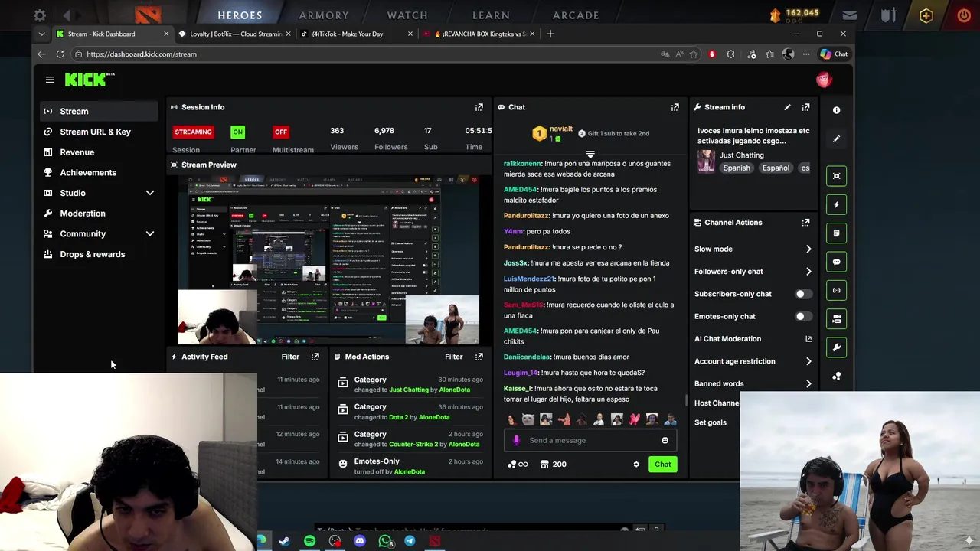
Task: Pop out the Session Info panel
Action: coord(479,107)
